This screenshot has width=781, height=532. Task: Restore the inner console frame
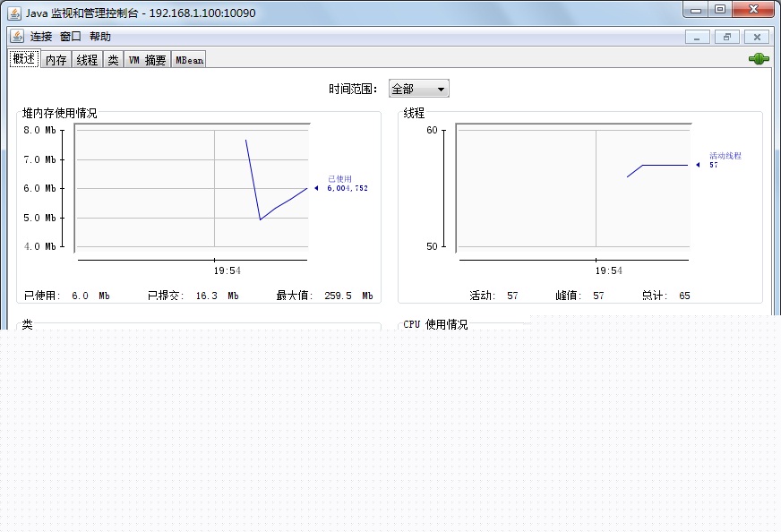click(727, 37)
